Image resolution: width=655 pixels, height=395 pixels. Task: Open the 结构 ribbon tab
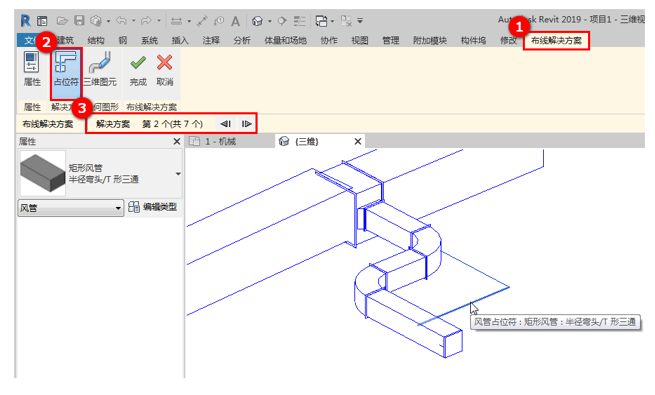tap(96, 41)
